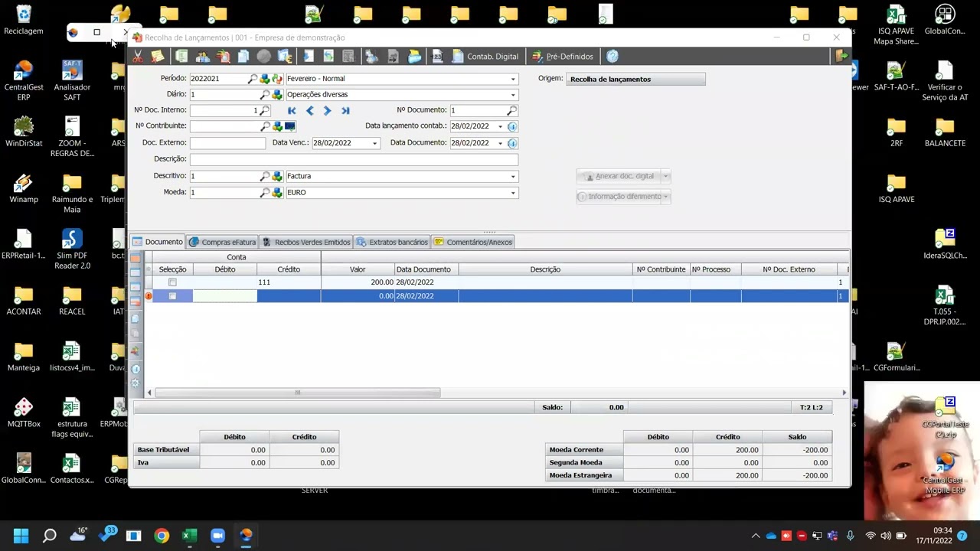This screenshot has width=980, height=551.
Task: Click the grid scrollbar right arrow
Action: [x=844, y=393]
